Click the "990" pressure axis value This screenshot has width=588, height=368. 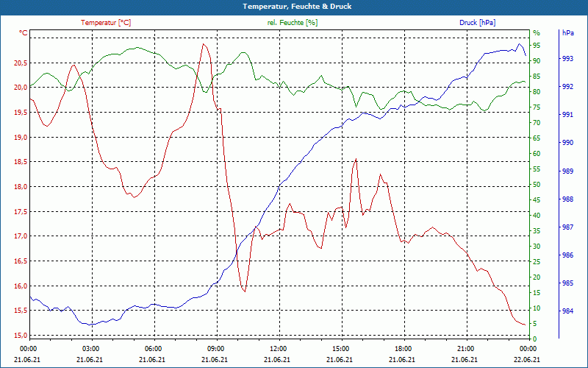click(567, 143)
